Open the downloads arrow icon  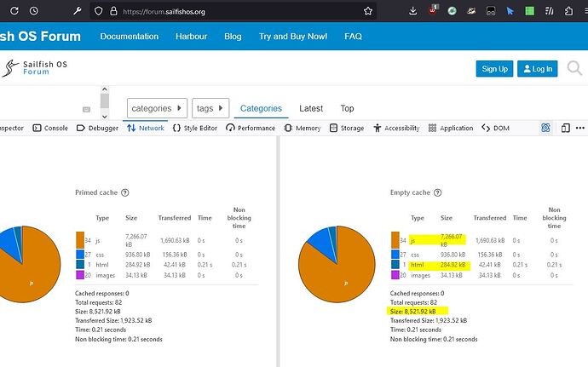[x=412, y=11]
